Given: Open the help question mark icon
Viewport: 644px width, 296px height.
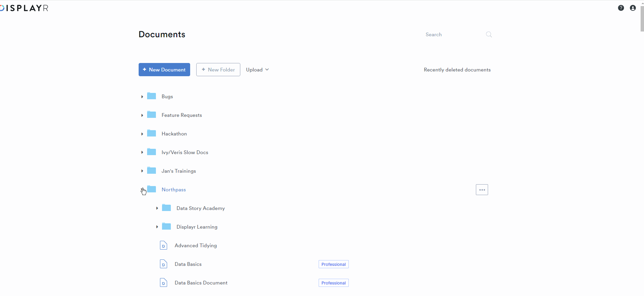Looking at the screenshot, I should pos(621,8).
